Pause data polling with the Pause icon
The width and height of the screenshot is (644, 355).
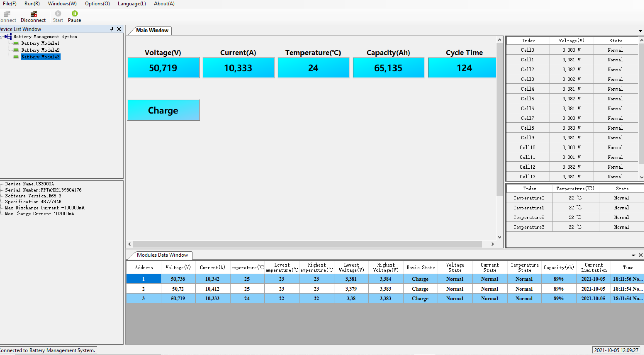[75, 14]
